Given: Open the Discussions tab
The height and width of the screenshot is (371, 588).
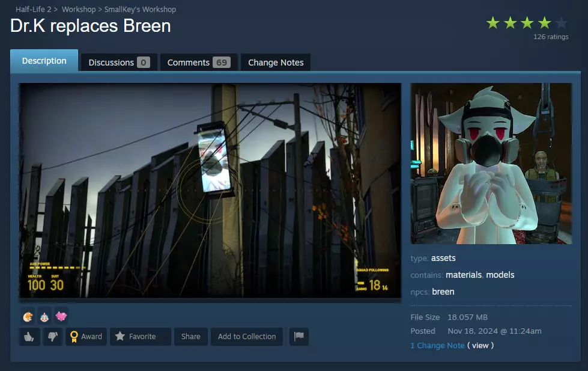Looking at the screenshot, I should pos(120,63).
